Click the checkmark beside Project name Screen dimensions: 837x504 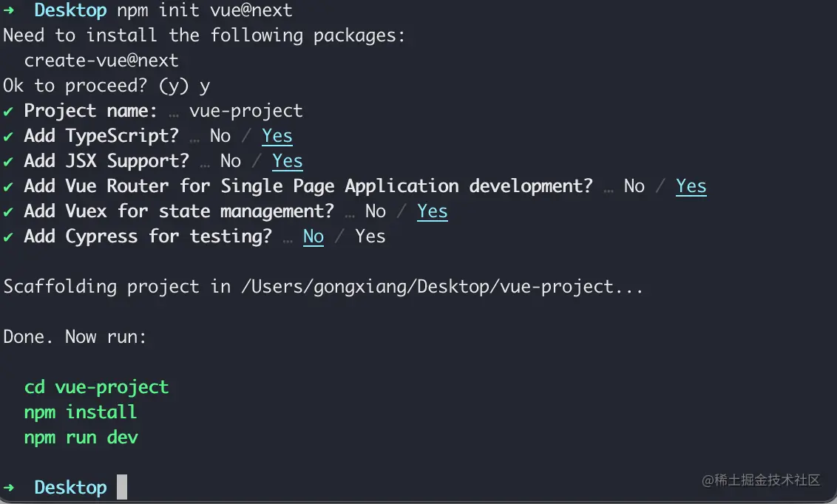(x=8, y=111)
